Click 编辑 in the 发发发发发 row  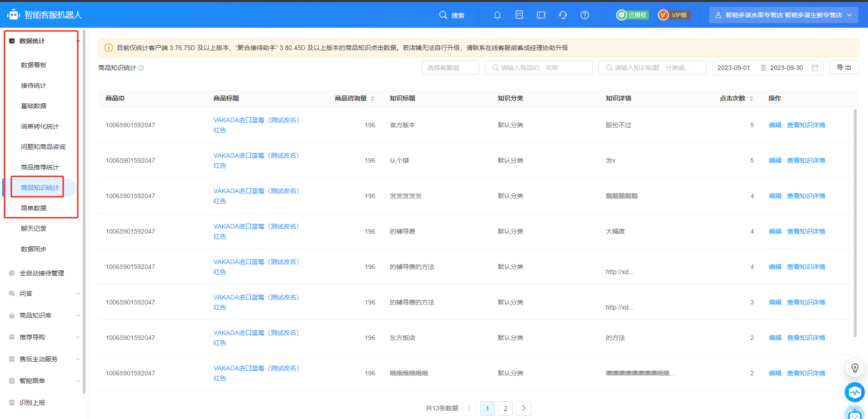click(775, 196)
